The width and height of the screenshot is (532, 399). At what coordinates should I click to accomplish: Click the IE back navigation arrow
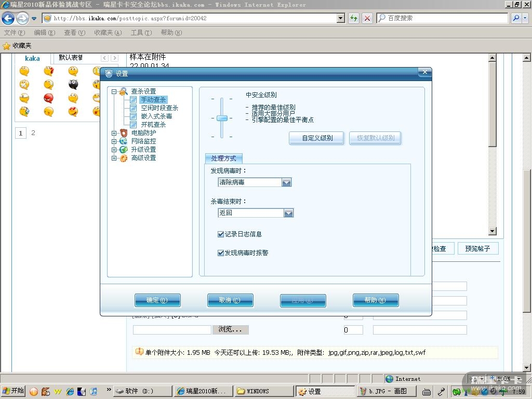[8, 18]
